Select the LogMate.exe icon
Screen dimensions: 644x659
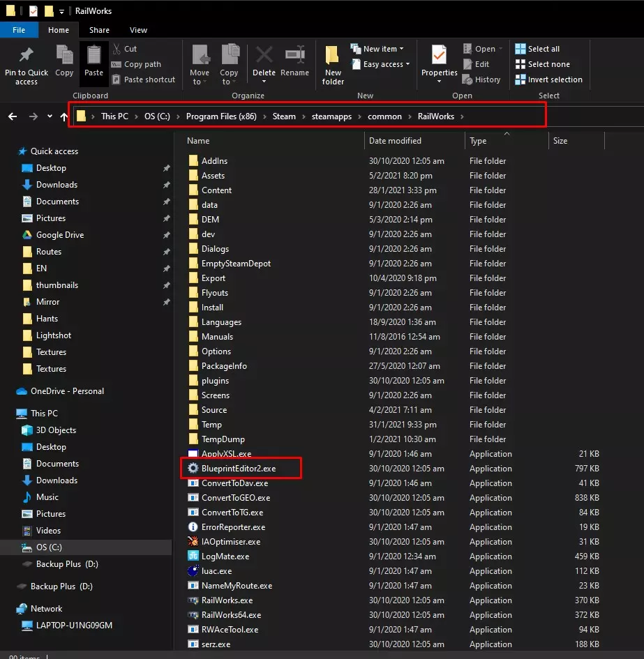[193, 556]
